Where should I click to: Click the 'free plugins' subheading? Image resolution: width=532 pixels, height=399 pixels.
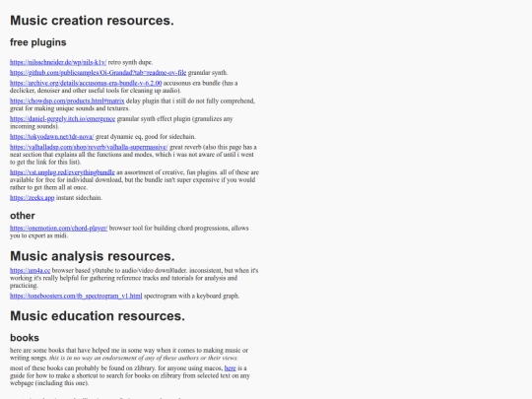pyautogui.click(x=38, y=42)
